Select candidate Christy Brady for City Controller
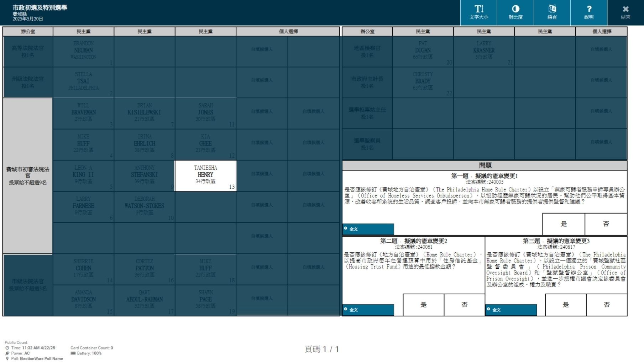 coord(423,82)
